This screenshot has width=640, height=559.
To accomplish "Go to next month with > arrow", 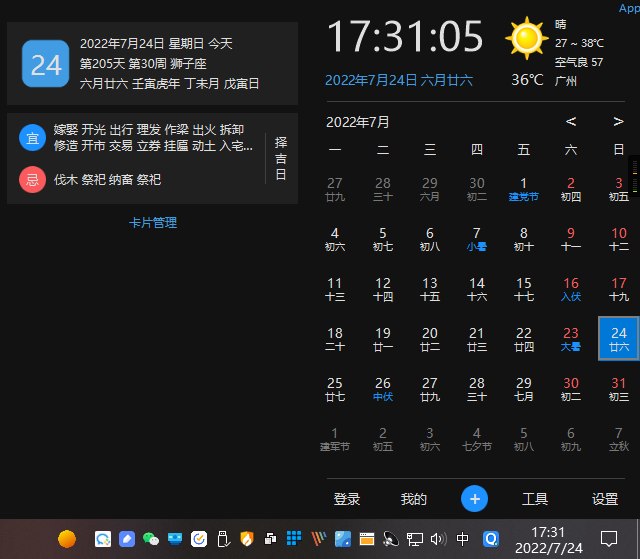I will [618, 121].
